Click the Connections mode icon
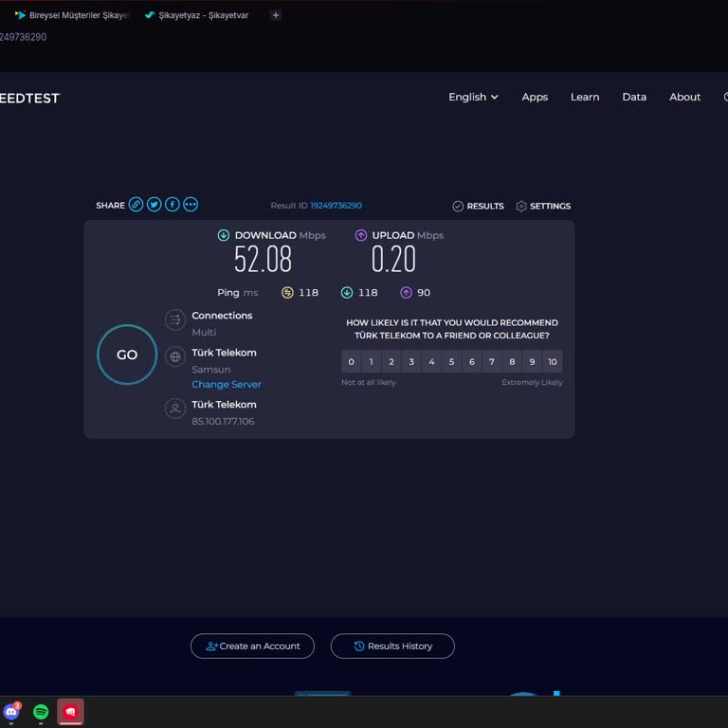The image size is (728, 728). point(175,319)
